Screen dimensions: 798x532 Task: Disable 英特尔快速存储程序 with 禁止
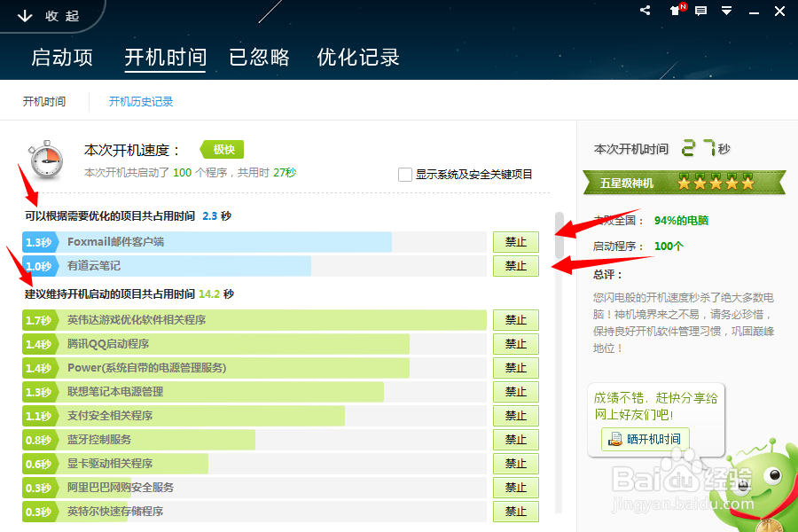pyautogui.click(x=515, y=511)
